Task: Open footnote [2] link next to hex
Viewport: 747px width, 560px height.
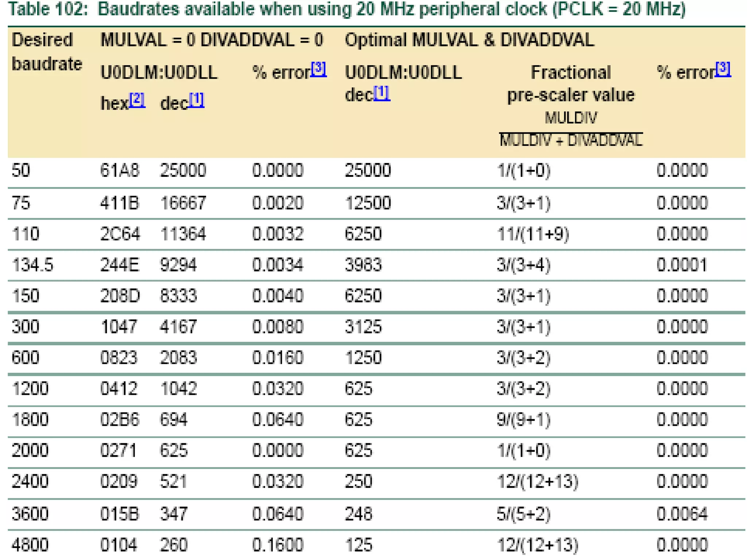Action: click(137, 99)
